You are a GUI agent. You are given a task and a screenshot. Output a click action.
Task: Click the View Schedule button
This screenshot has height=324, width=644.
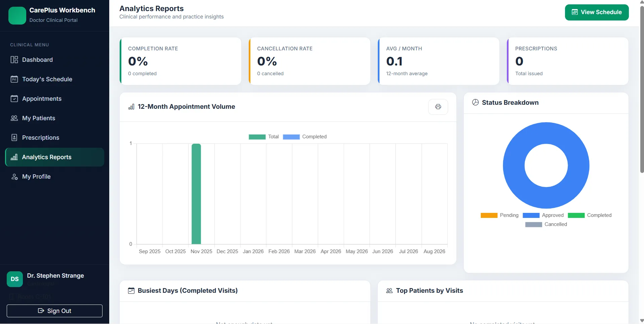pyautogui.click(x=597, y=12)
